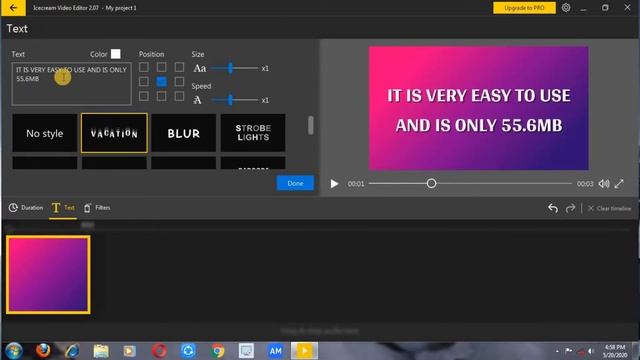Adjust the text Speed slider handle

(x=231, y=100)
